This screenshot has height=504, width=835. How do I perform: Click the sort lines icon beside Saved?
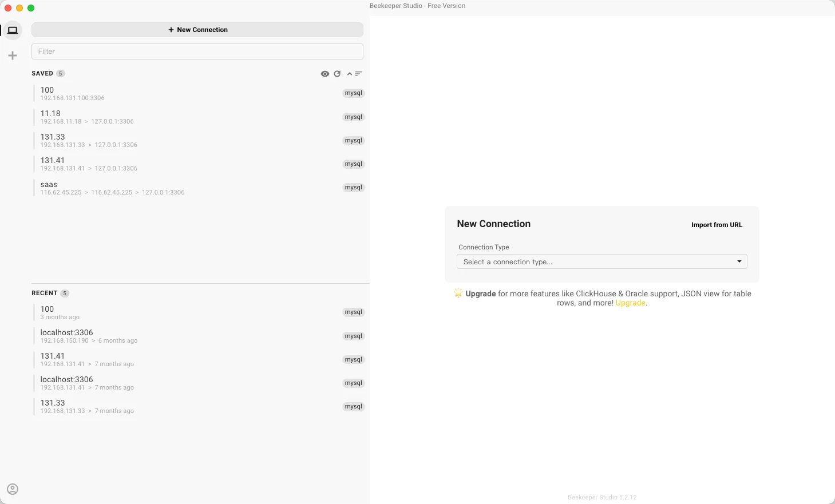359,74
